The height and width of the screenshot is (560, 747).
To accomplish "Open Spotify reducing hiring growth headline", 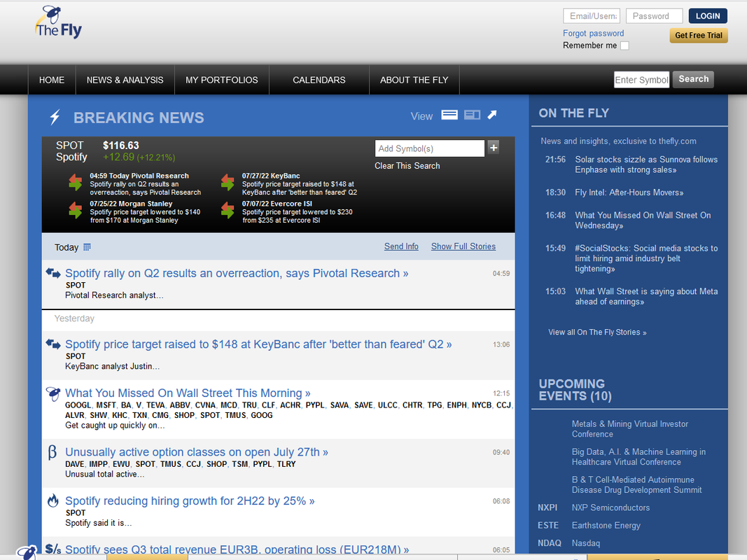I will [190, 501].
